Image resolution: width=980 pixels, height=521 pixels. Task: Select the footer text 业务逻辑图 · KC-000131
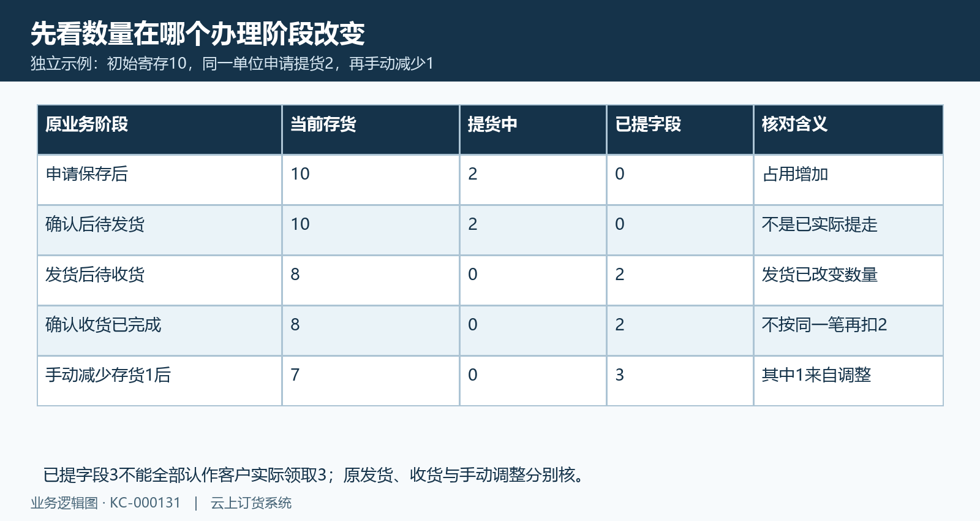pos(106,503)
